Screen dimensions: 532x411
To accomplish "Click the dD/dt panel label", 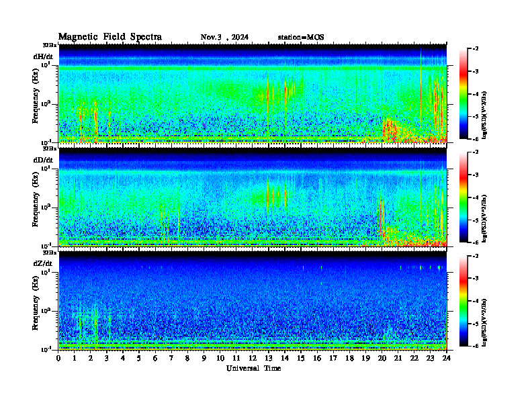I will pyautogui.click(x=43, y=160).
